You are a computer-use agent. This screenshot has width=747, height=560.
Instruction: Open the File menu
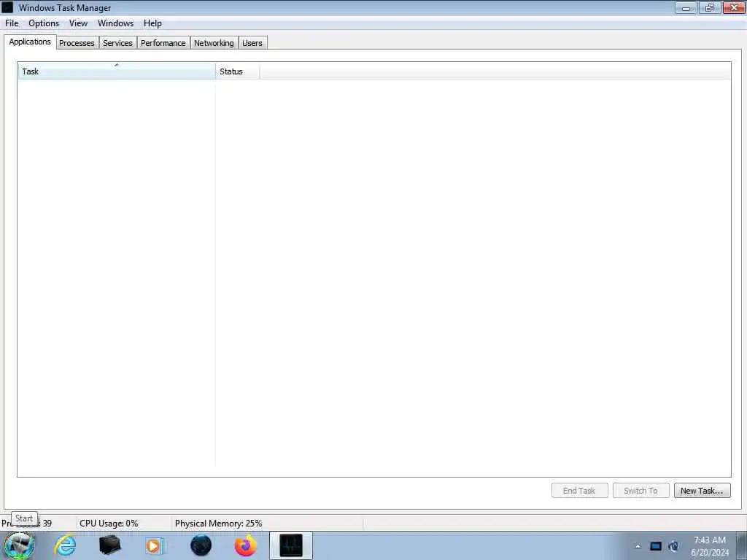click(x=12, y=23)
